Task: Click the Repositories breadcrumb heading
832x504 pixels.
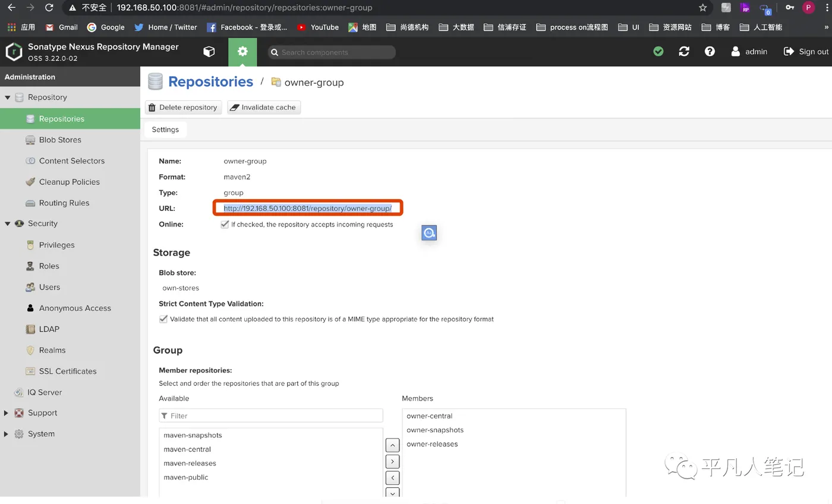Action: pos(210,82)
